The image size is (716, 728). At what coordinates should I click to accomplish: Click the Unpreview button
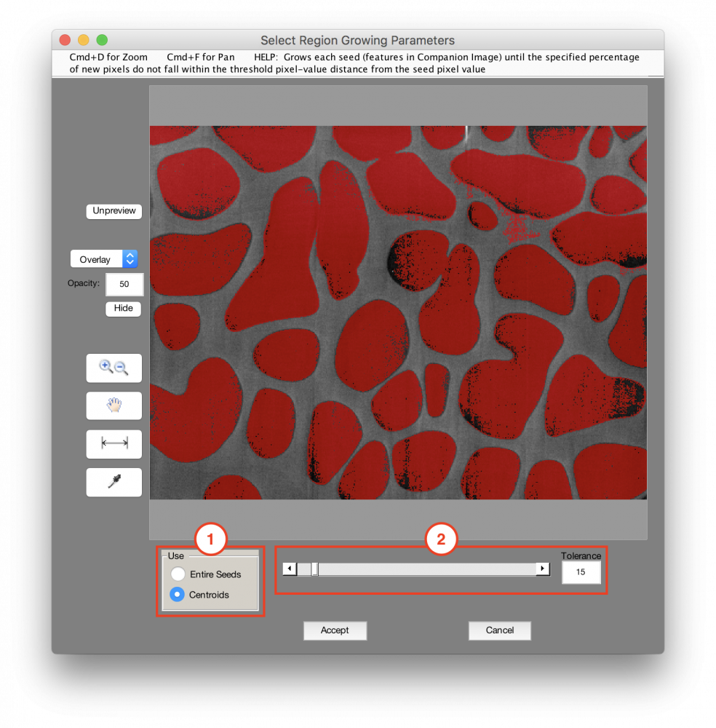[114, 211]
